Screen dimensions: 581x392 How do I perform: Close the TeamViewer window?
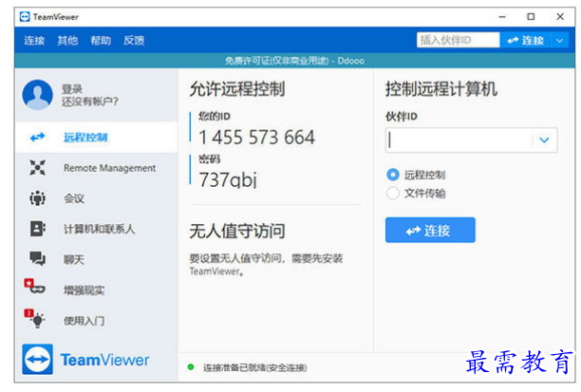pyautogui.click(x=560, y=17)
